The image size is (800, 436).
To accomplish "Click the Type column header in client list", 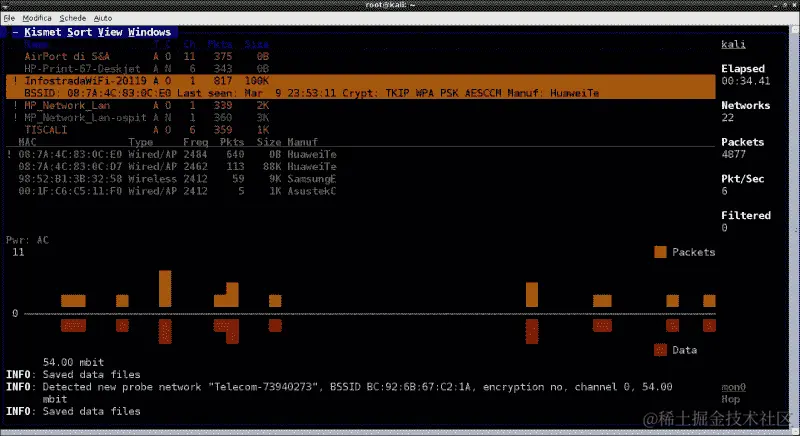I will click(x=140, y=142).
